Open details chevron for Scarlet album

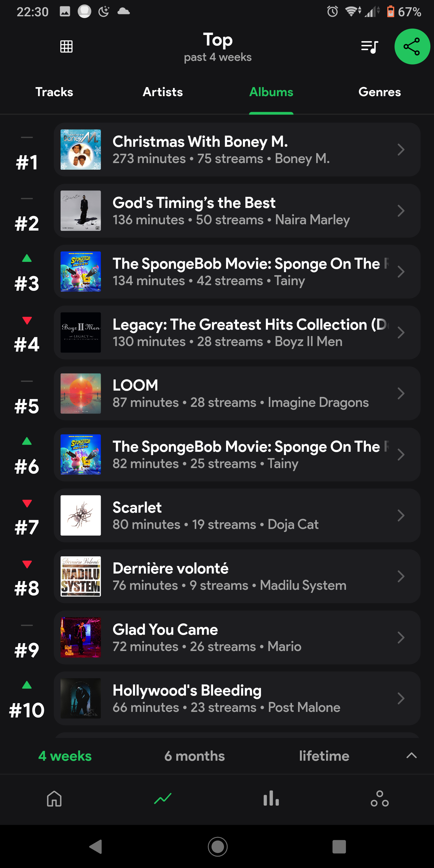(401, 516)
